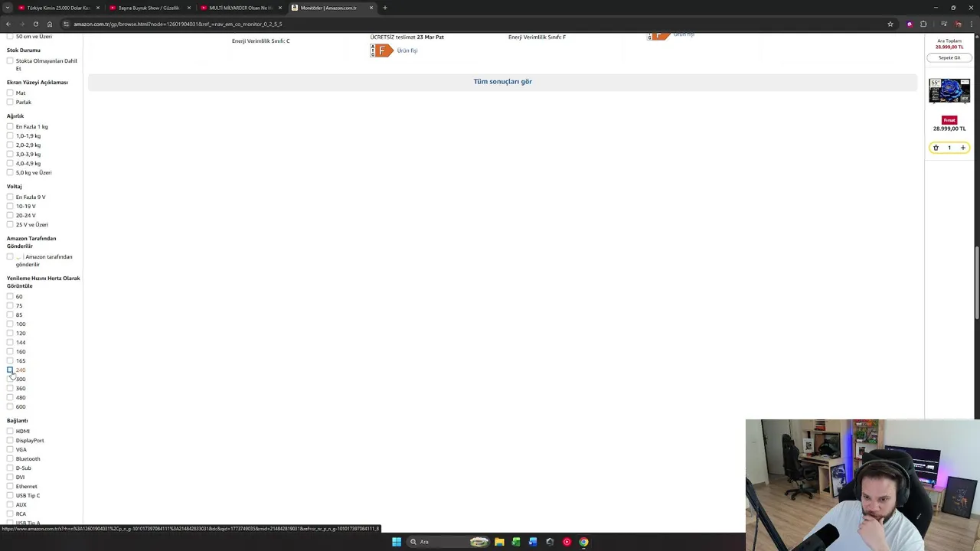Open the Extensions puzzle icon

pyautogui.click(x=923, y=24)
